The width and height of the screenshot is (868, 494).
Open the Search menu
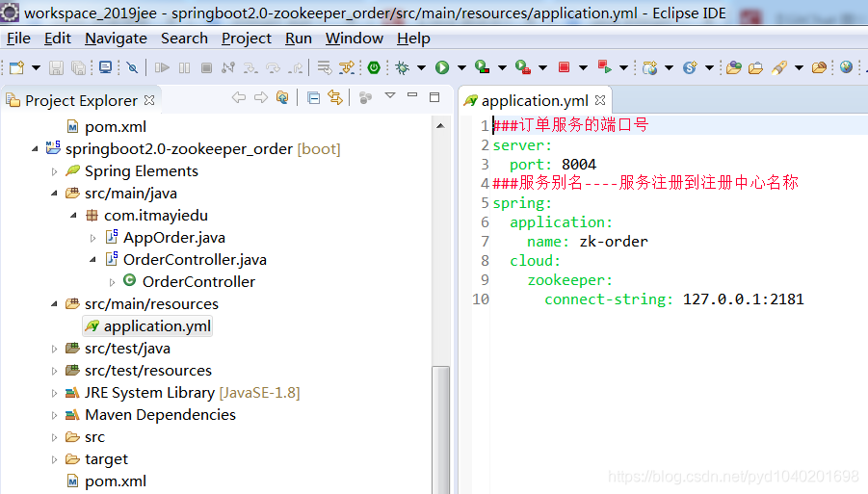(184, 39)
